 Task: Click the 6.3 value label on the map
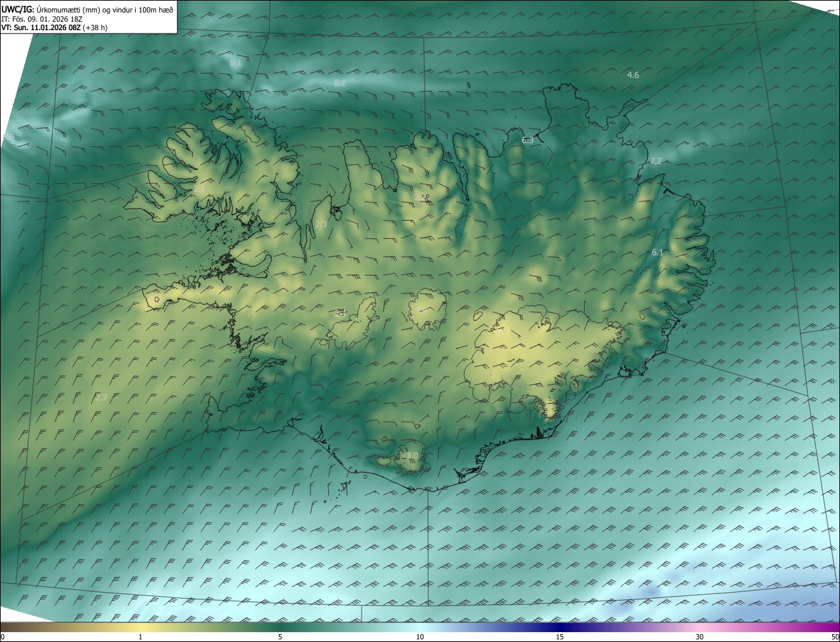point(528,140)
